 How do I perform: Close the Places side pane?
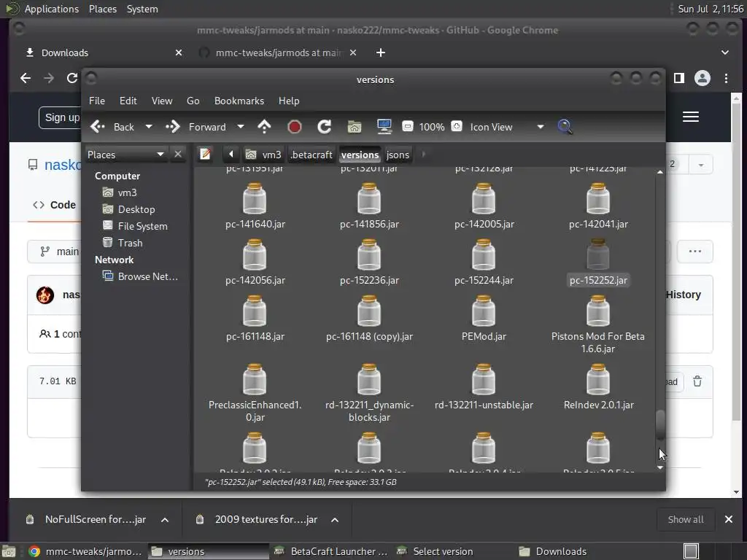[x=178, y=154]
